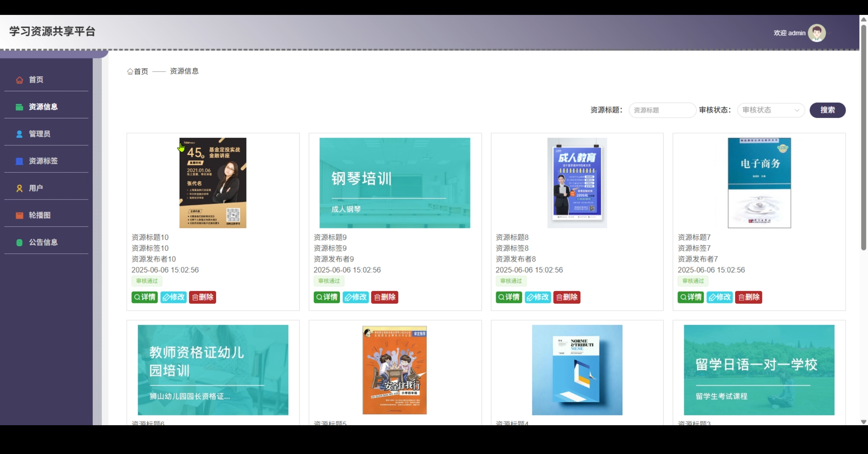The width and height of the screenshot is (868, 454).
Task: Click the 轮播图 carousel icon
Action: [19, 215]
